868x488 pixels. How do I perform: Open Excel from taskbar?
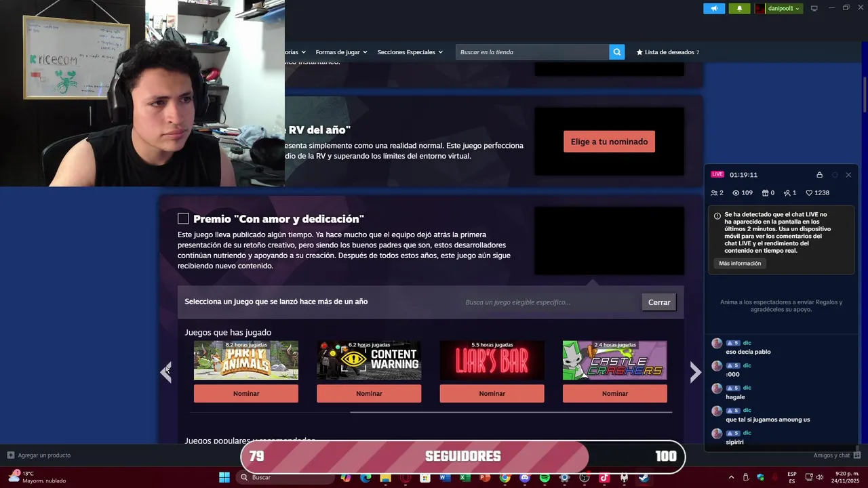(x=465, y=477)
